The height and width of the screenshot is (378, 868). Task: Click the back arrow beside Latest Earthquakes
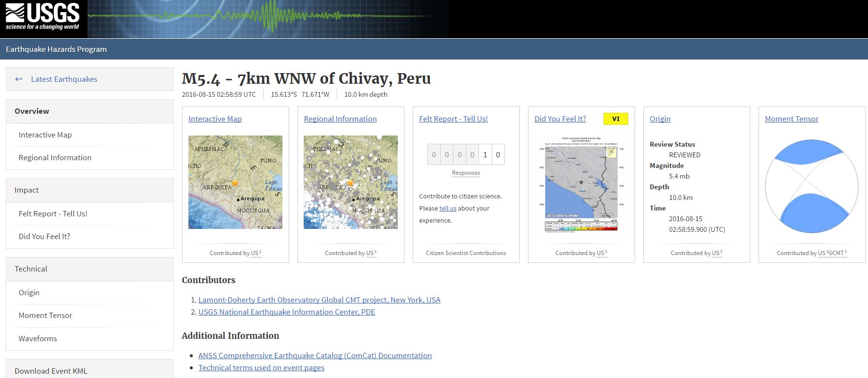19,79
